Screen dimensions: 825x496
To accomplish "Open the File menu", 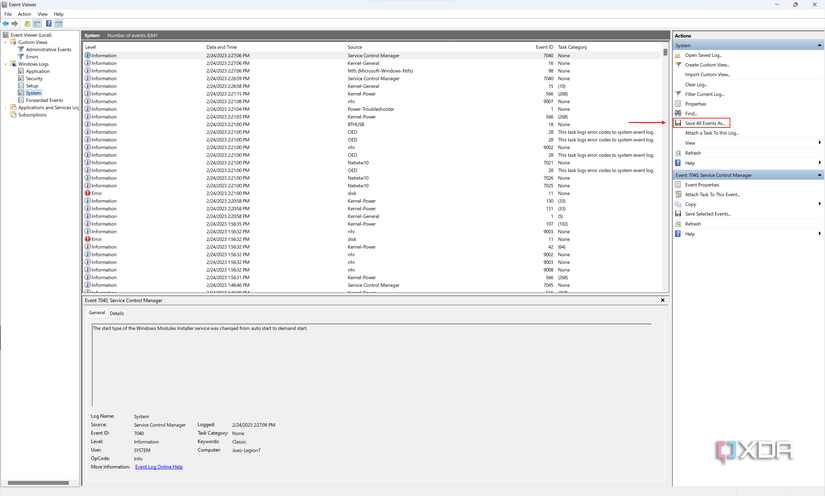I will coord(8,14).
